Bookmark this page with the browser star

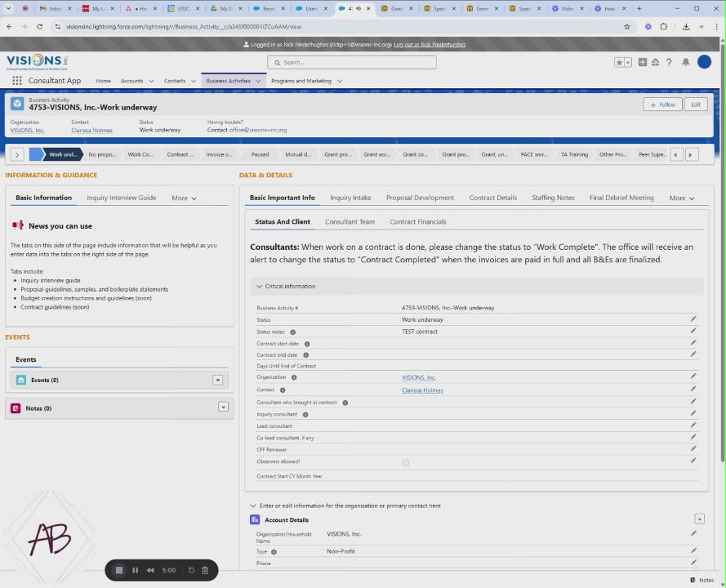pyautogui.click(x=627, y=27)
